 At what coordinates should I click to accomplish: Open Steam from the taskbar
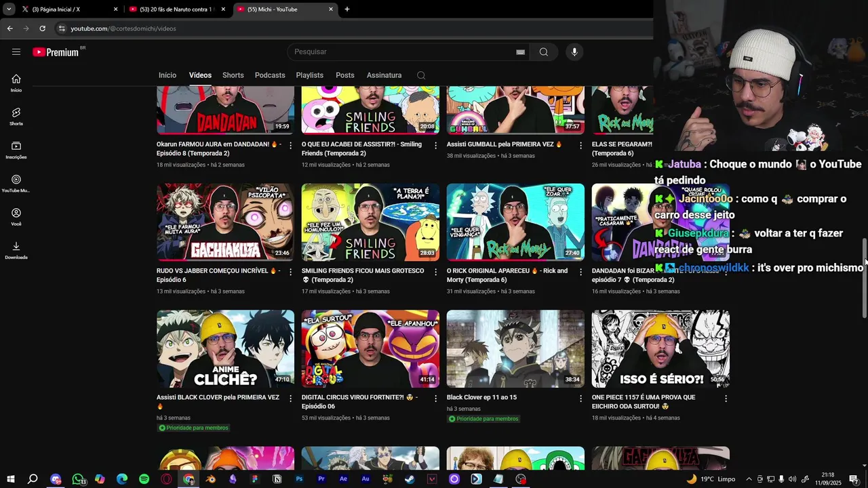[x=410, y=479]
